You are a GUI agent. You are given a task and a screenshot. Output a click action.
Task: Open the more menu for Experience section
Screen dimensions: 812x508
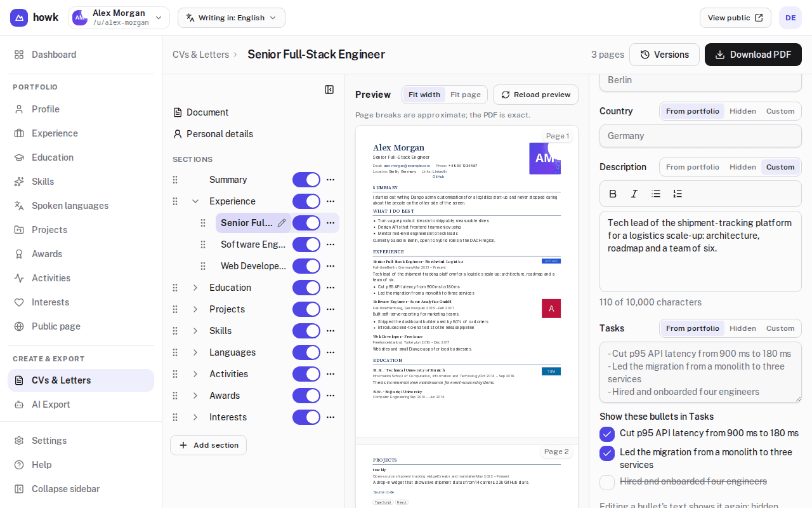pos(331,201)
